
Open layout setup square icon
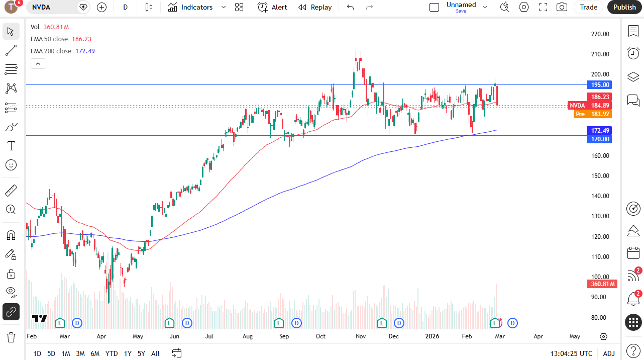pyautogui.click(x=434, y=7)
